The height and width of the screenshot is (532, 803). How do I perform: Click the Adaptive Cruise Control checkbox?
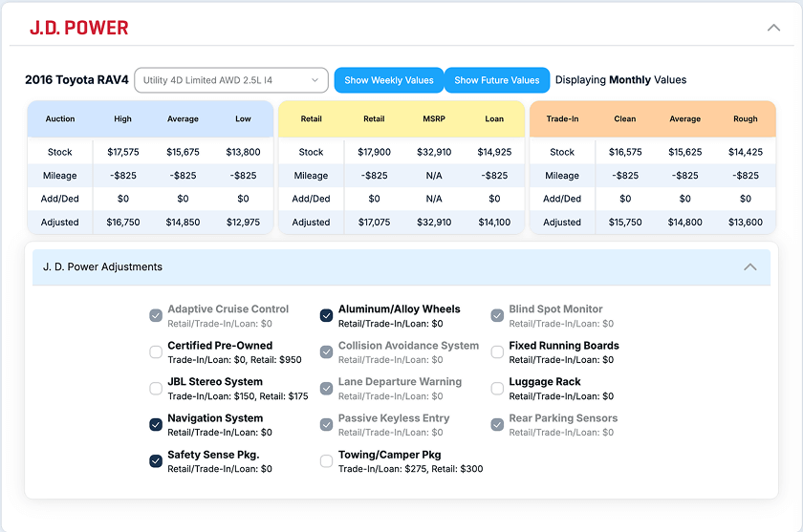click(156, 315)
